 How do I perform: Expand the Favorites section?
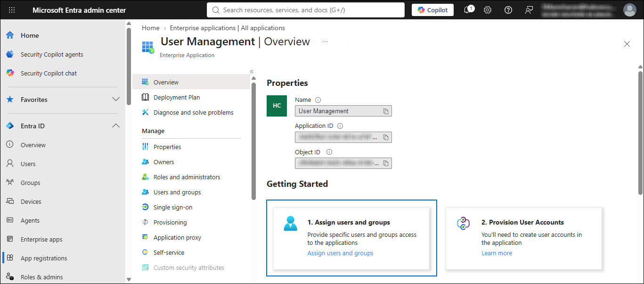coord(115,100)
